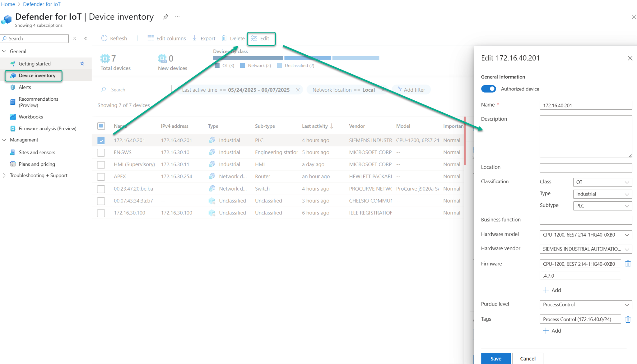The height and width of the screenshot is (364, 637).
Task: Click the Defender for IoT breadcrumb link
Action: pyautogui.click(x=42, y=4)
